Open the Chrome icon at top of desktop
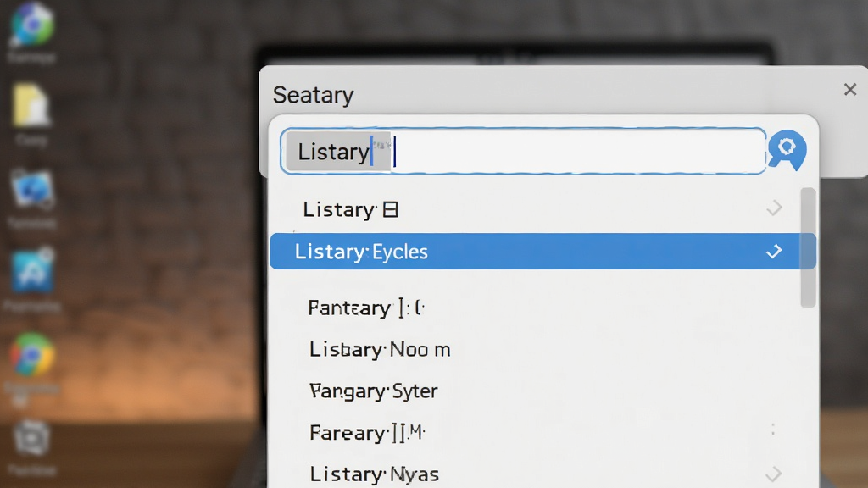This screenshot has width=868, height=488. point(31,23)
